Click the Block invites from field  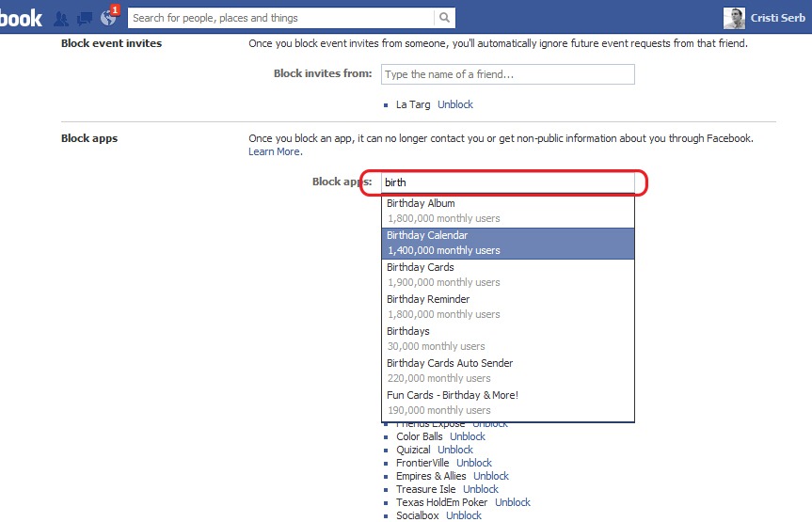(x=507, y=74)
